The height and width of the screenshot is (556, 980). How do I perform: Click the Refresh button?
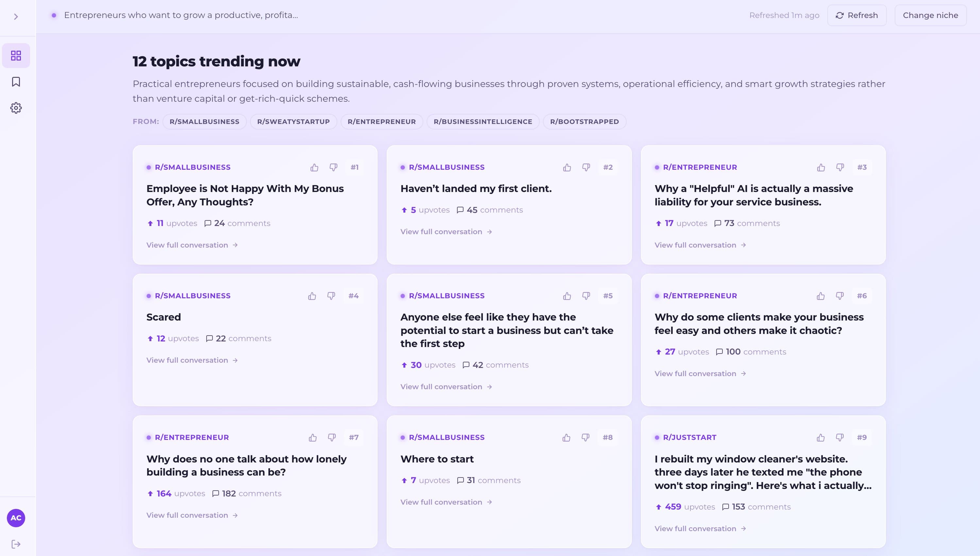(857, 15)
